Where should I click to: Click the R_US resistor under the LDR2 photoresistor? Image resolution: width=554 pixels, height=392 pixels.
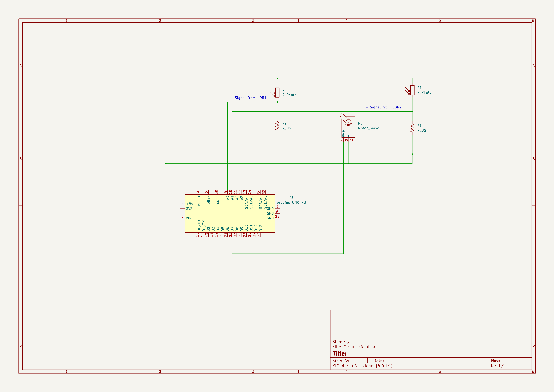point(412,128)
